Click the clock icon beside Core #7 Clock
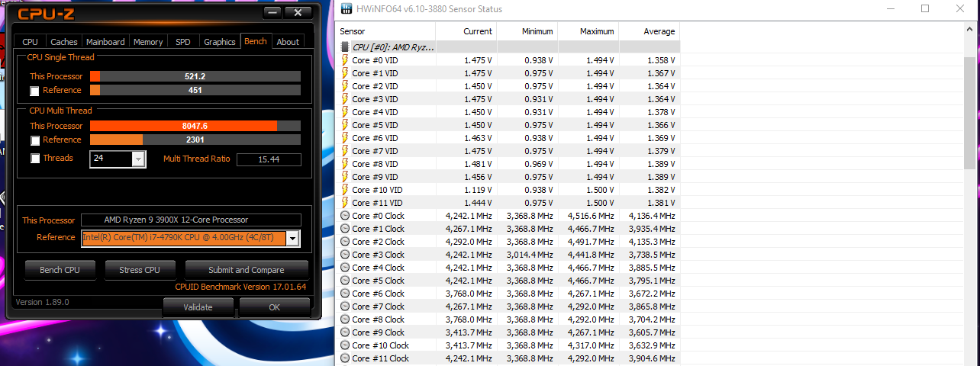This screenshot has width=980, height=366. point(345,307)
